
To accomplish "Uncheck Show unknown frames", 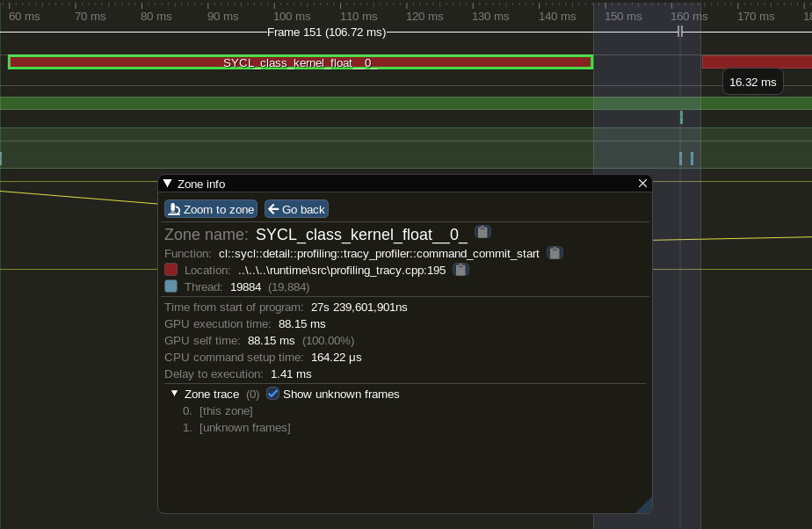I will (272, 394).
